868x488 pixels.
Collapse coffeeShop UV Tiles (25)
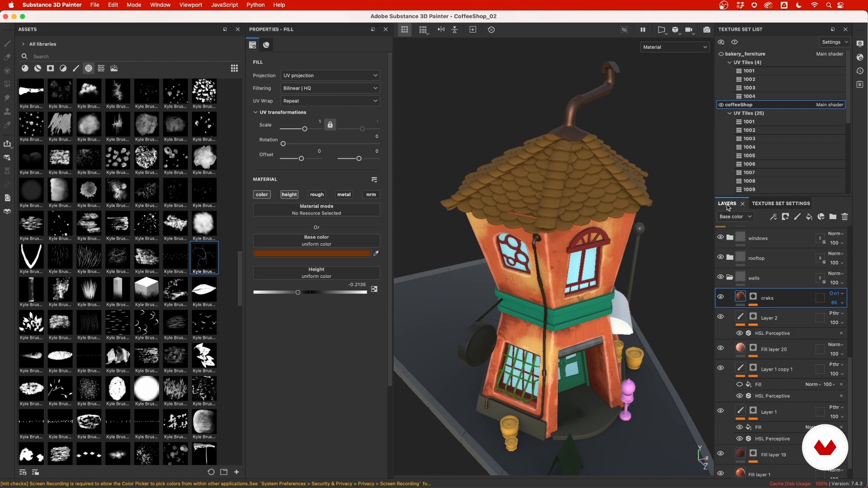coord(730,113)
